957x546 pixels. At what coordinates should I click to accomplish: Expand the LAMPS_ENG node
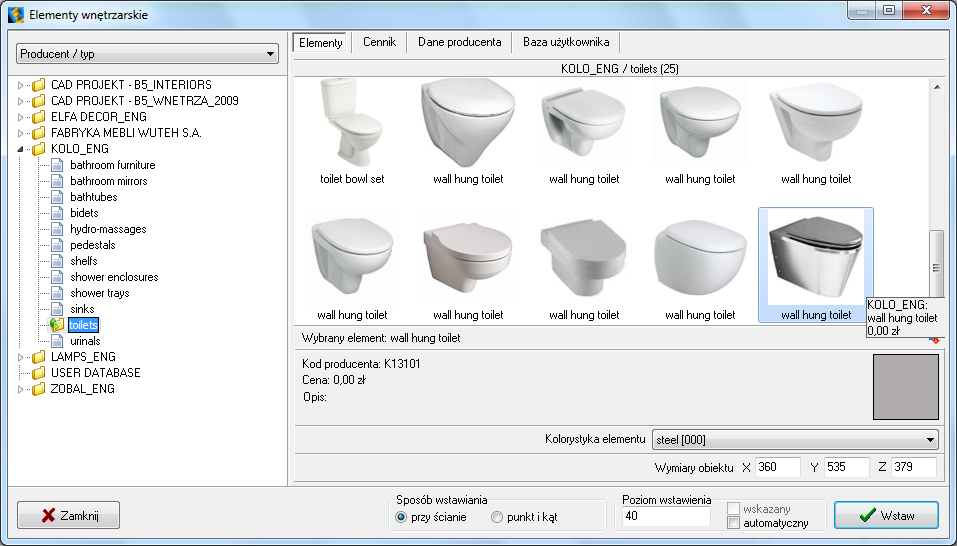[20, 357]
